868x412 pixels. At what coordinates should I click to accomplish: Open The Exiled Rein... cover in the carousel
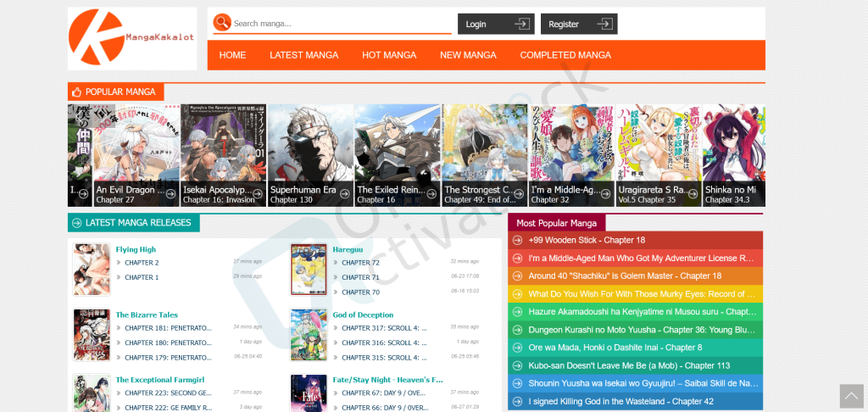click(x=398, y=155)
